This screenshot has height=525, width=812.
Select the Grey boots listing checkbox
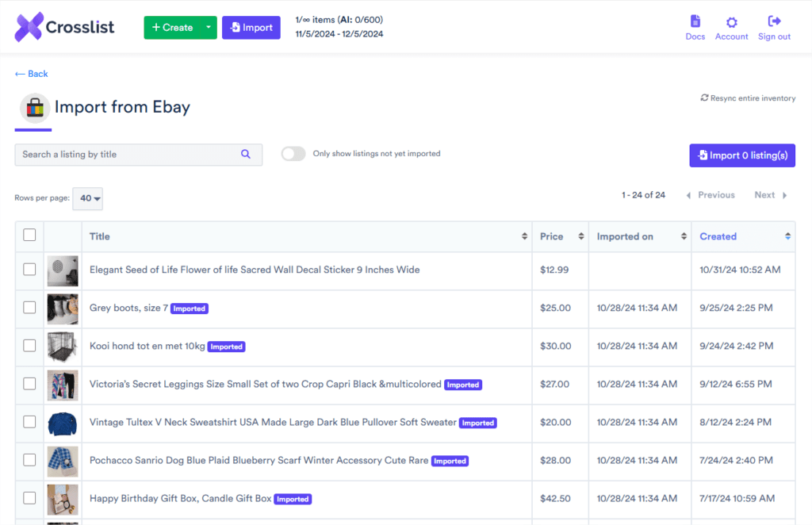pos(29,308)
